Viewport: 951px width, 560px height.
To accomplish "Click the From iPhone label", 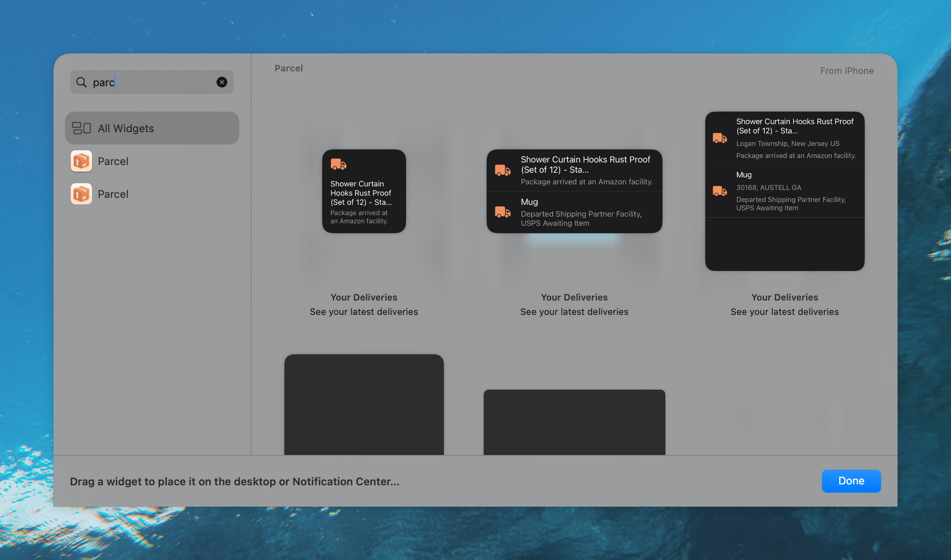I will pos(847,71).
